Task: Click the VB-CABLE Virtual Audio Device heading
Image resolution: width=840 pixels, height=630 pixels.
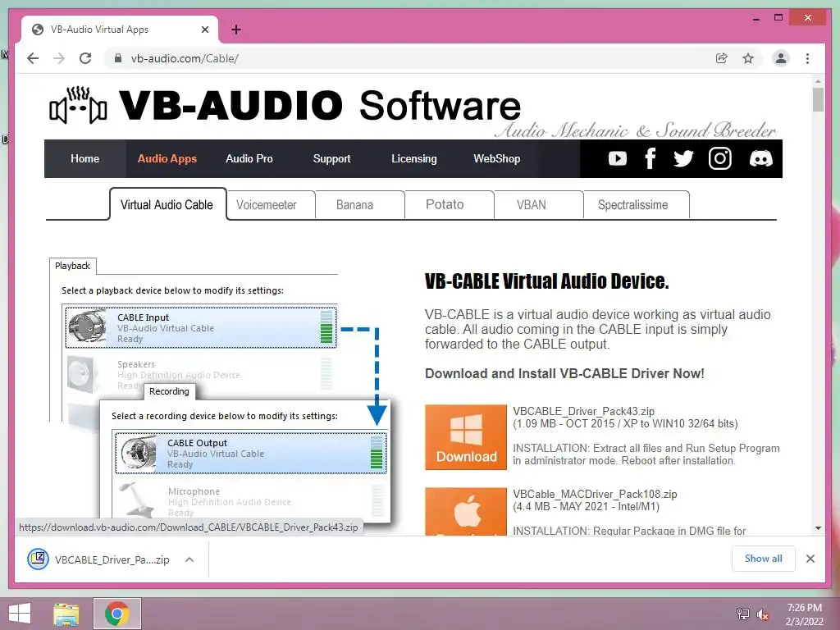Action: point(546,281)
